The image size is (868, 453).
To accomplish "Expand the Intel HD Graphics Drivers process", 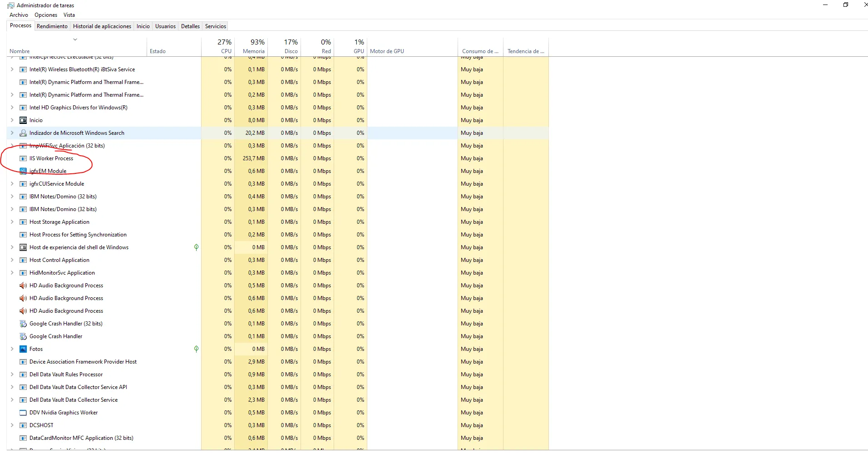I will [12, 108].
